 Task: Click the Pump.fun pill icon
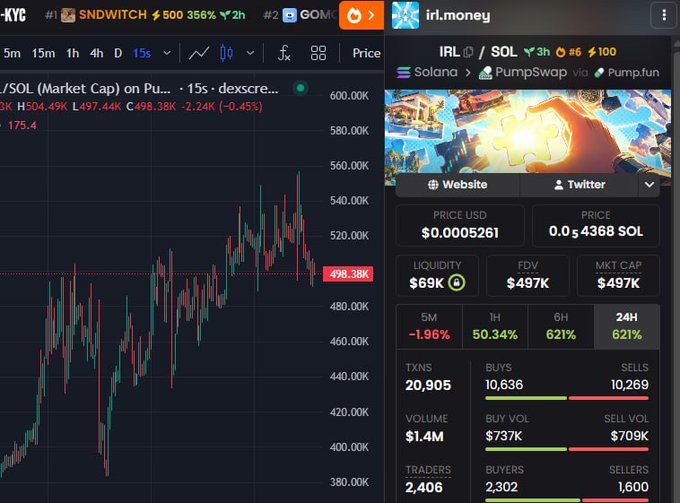[599, 72]
